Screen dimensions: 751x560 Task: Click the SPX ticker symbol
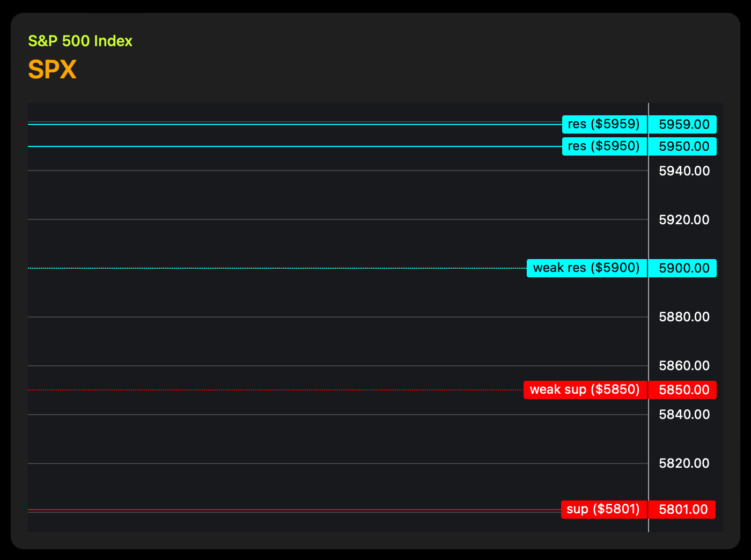(x=52, y=70)
